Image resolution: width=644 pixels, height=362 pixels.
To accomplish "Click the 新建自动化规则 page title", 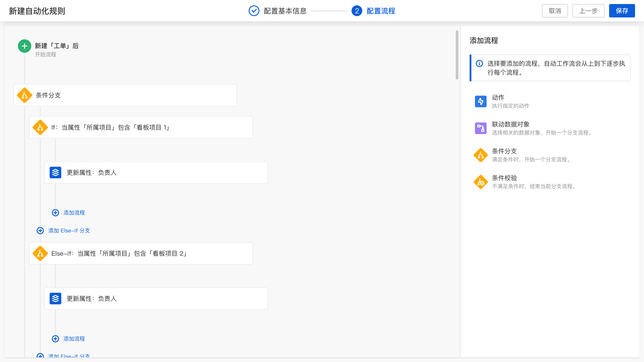I will (x=37, y=11).
